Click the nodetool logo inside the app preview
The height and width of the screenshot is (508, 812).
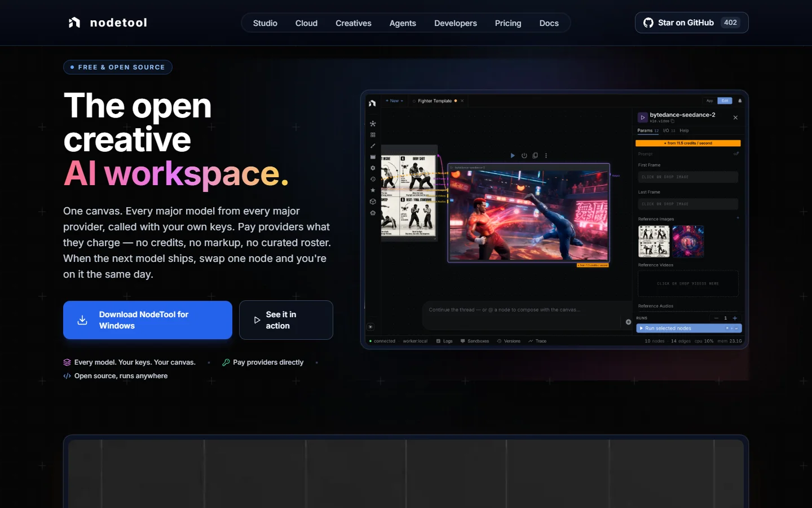tap(372, 103)
